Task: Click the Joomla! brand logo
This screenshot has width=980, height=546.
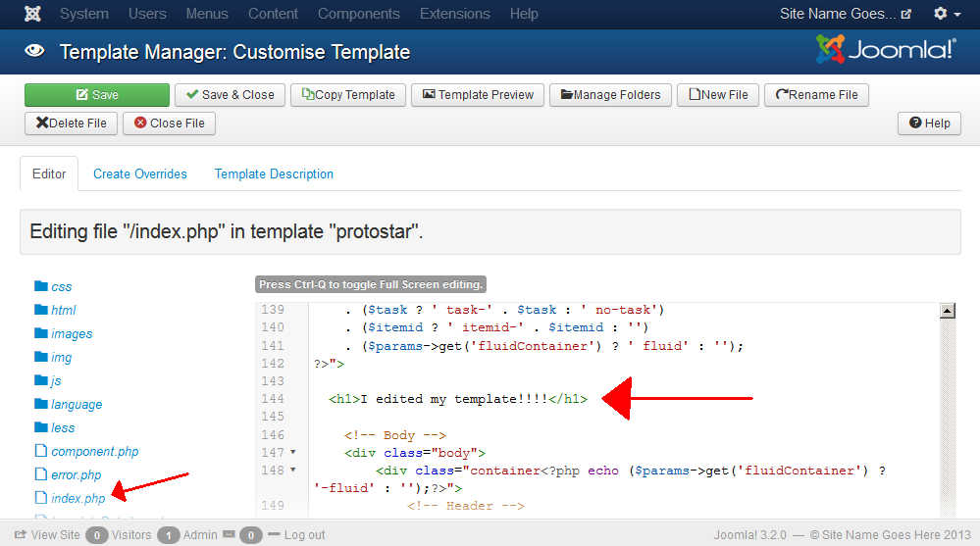Action: point(886,49)
